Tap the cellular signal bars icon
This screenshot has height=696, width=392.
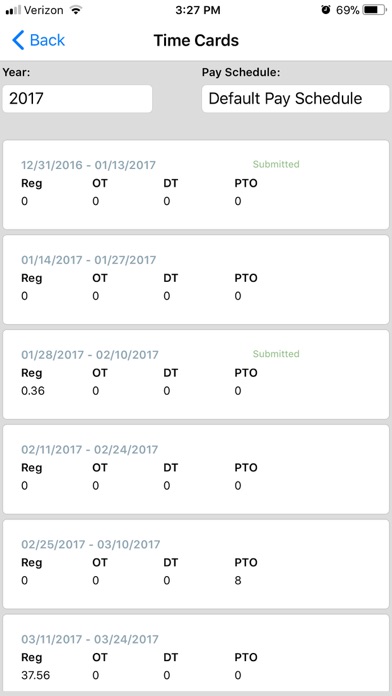pos(13,11)
